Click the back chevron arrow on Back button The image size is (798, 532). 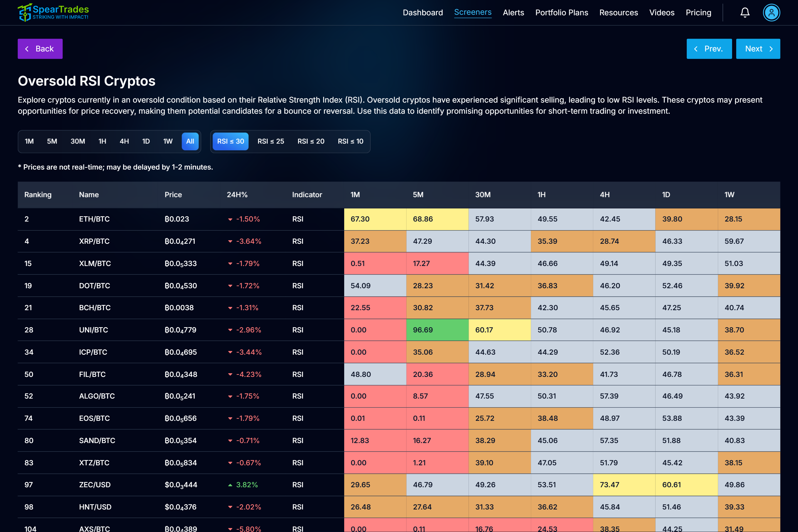click(x=27, y=49)
